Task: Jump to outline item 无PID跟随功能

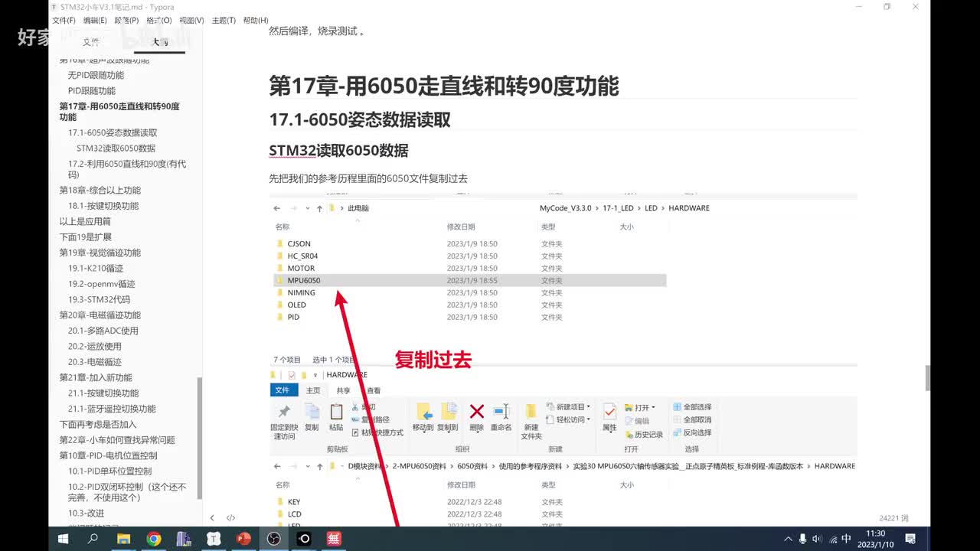Action: 96,75
